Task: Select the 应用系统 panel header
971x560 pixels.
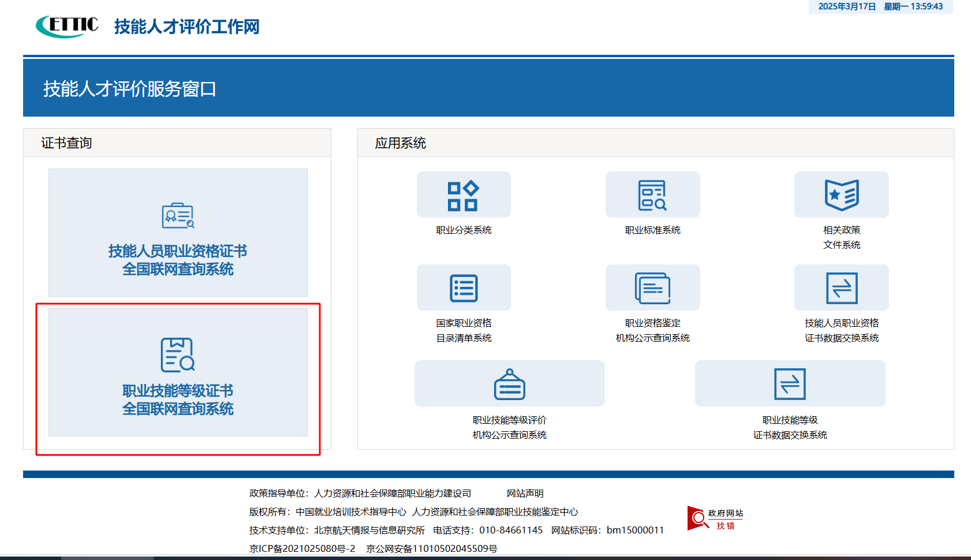Action: point(400,143)
